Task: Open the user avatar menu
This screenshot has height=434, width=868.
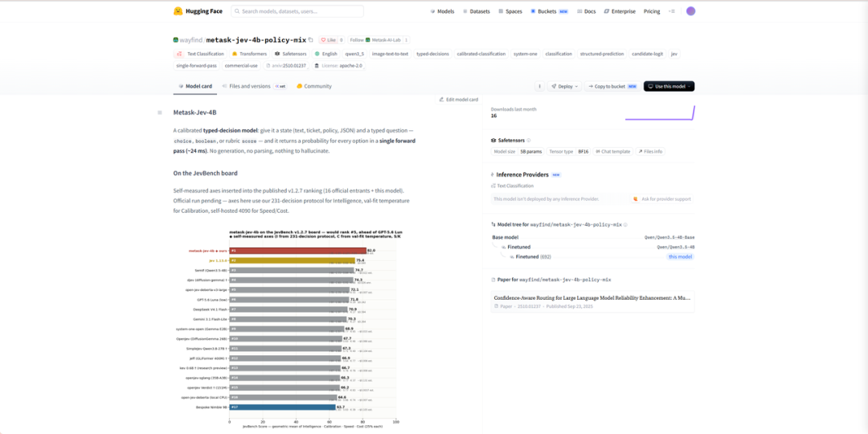Action: 690,11
